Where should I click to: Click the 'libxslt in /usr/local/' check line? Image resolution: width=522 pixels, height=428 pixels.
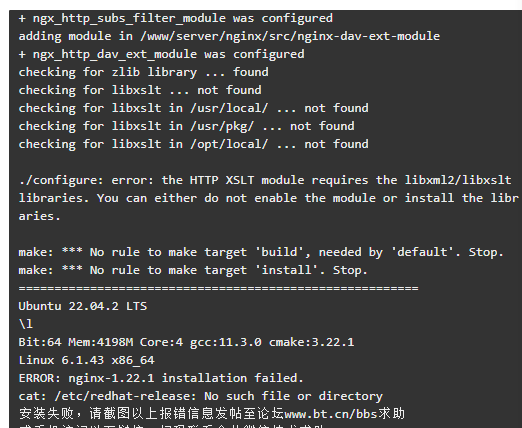point(194,108)
